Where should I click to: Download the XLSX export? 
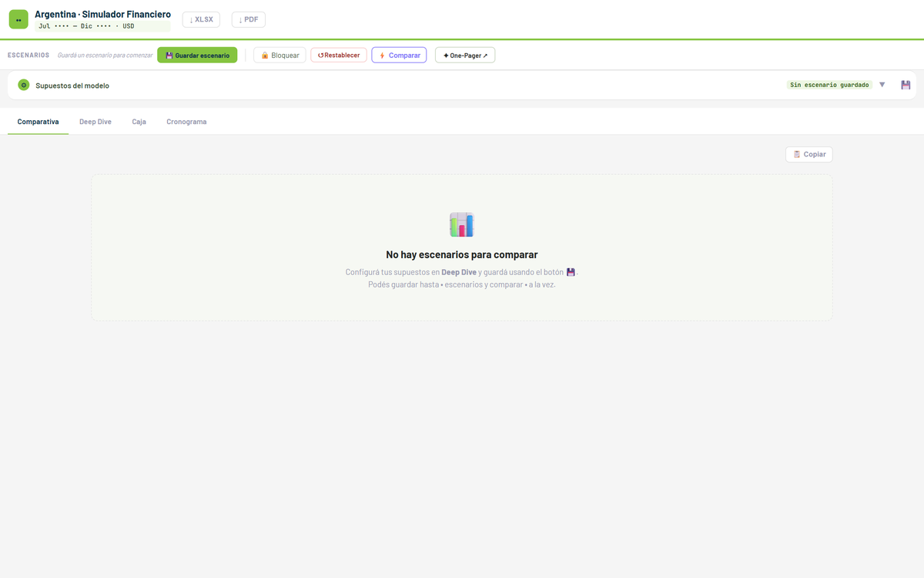click(201, 19)
